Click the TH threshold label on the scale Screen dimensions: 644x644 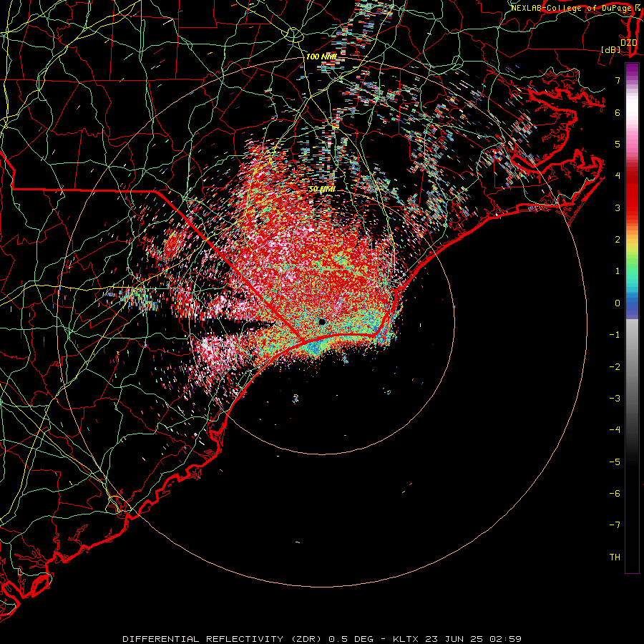(615, 557)
